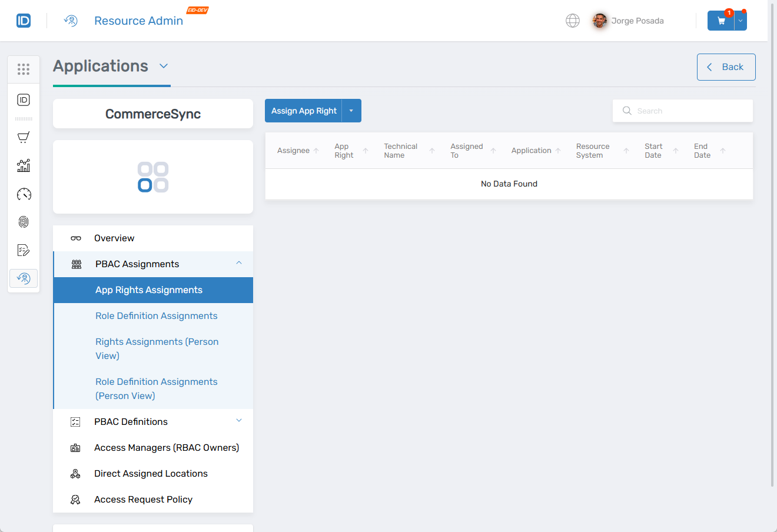Image resolution: width=777 pixels, height=532 pixels.
Task: Click the Back button
Action: click(726, 67)
